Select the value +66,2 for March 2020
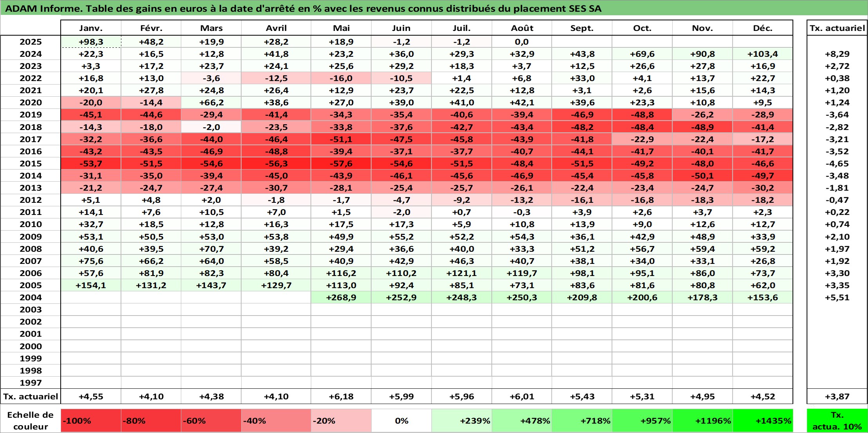The width and height of the screenshot is (868, 433). [211, 102]
